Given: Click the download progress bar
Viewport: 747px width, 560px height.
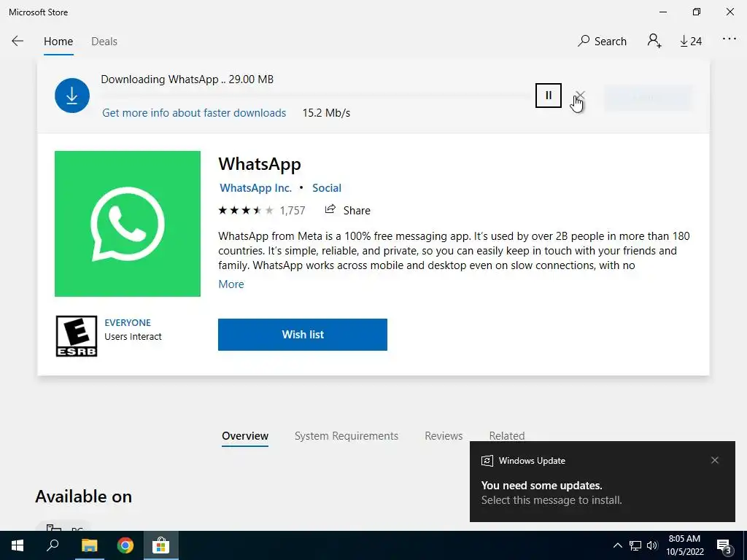Looking at the screenshot, I should click(x=314, y=96).
